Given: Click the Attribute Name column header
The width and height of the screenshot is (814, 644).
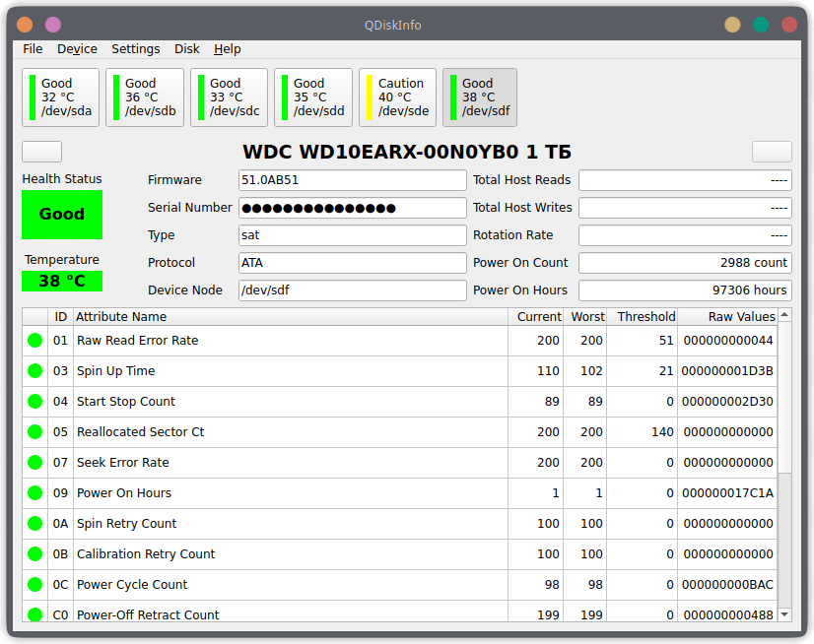Looking at the screenshot, I should [291, 316].
